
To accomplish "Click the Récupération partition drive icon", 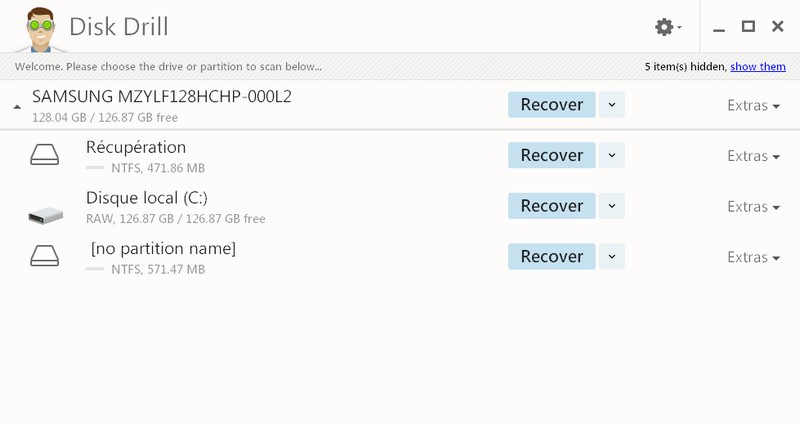I will 45,155.
